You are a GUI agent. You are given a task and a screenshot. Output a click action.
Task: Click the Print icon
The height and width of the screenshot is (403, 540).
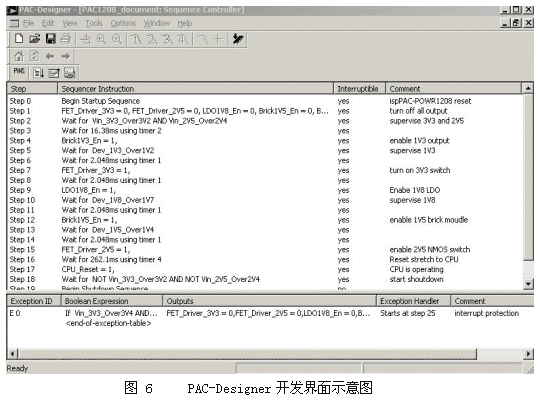(x=65, y=39)
